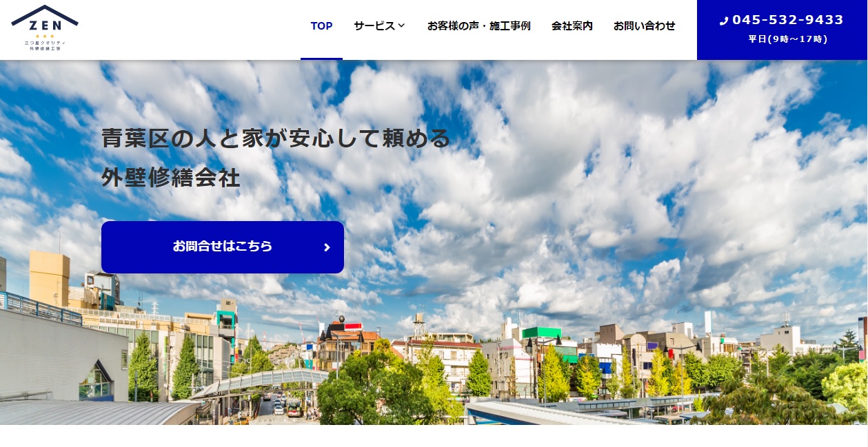
Task: Click the blue underline beneath TOP tab
Action: tap(321, 59)
